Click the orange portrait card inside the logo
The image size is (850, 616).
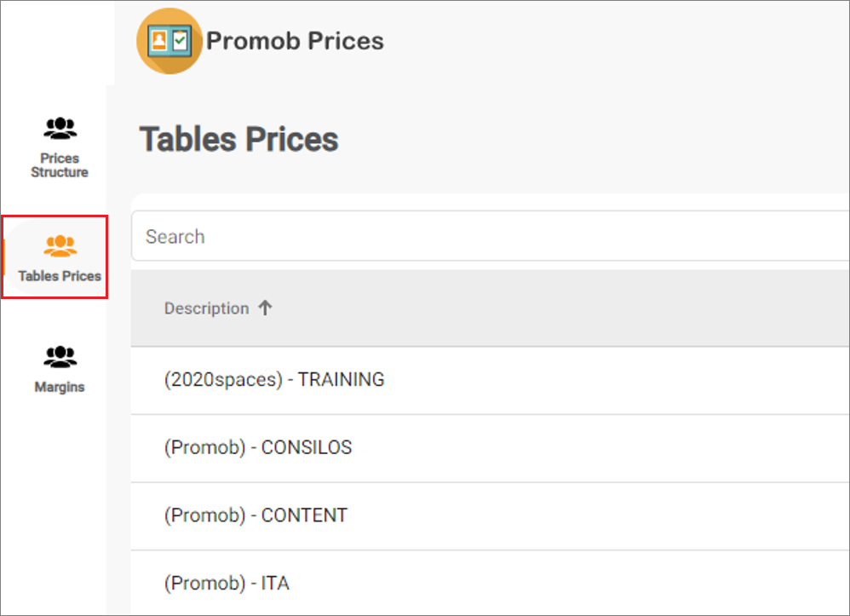click(x=159, y=41)
